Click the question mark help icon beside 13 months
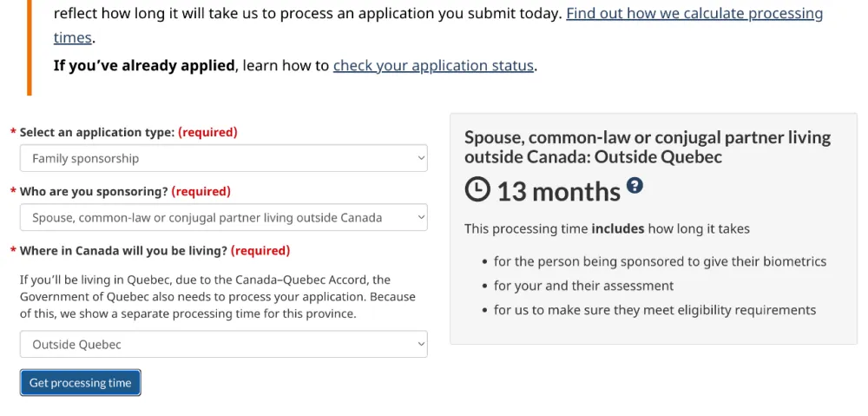Viewport: 868px width, 416px height. pyautogui.click(x=635, y=185)
